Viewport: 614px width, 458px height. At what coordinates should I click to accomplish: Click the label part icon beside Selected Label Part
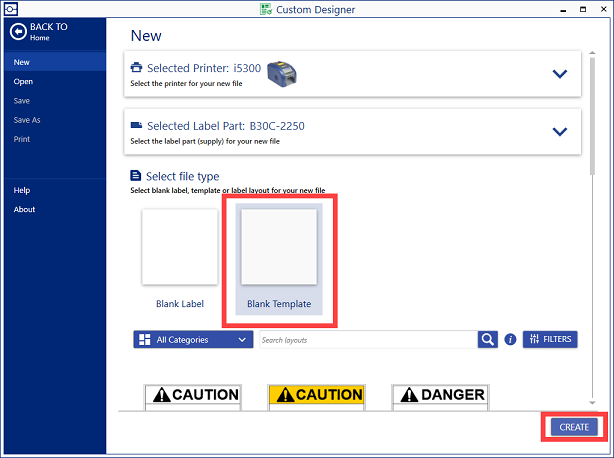coord(137,128)
